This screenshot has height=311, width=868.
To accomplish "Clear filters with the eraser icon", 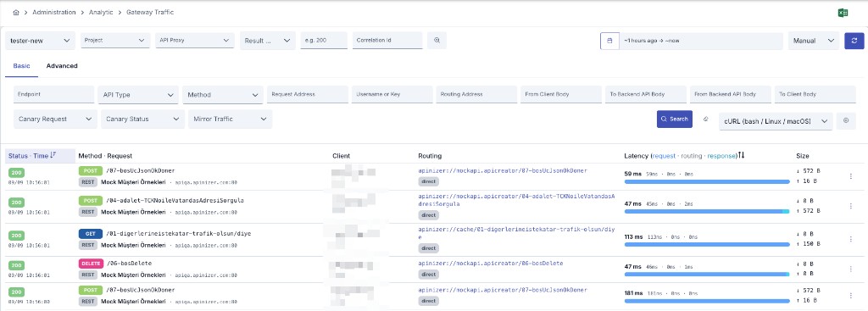I will 705,119.
